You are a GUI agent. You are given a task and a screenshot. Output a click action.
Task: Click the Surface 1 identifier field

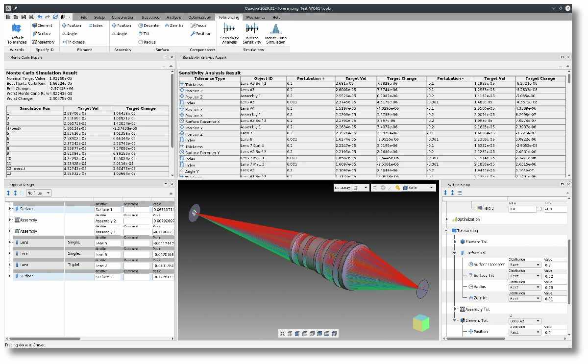click(107, 210)
